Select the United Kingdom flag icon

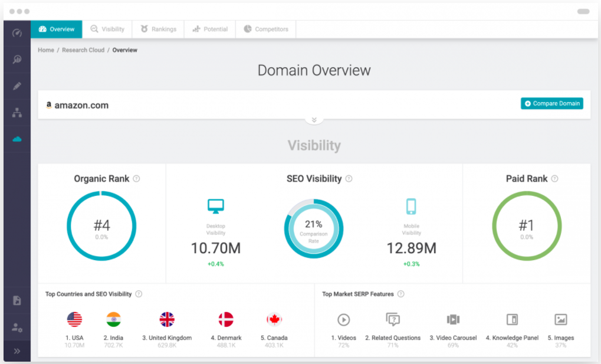point(167,319)
